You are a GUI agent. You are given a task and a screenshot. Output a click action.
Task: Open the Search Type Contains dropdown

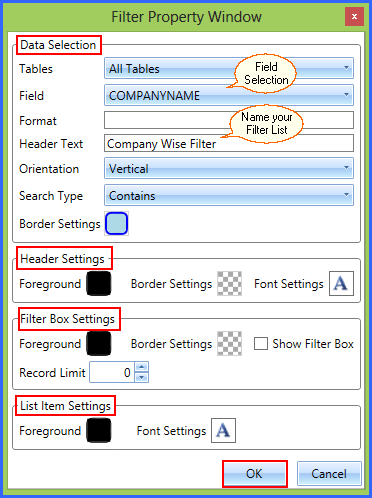coord(229,195)
